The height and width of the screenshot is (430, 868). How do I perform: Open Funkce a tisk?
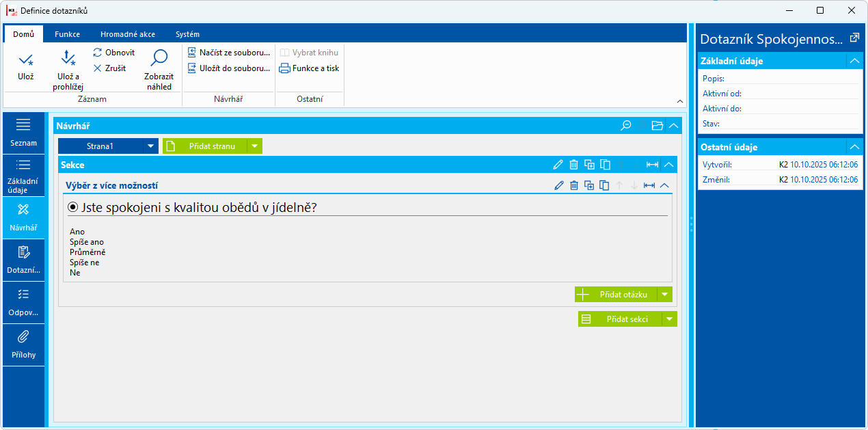[x=309, y=68]
